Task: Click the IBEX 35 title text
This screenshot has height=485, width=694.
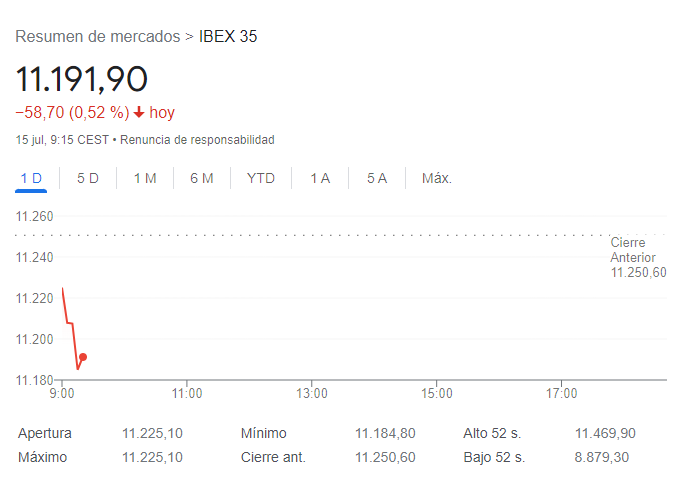Action: 229,37
